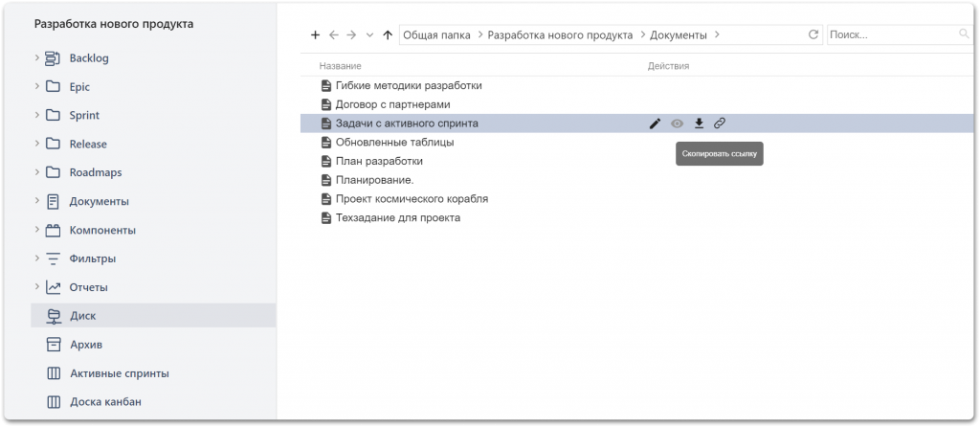Open the navigation history dropdown arrow
This screenshot has width=980, height=427.
369,35
